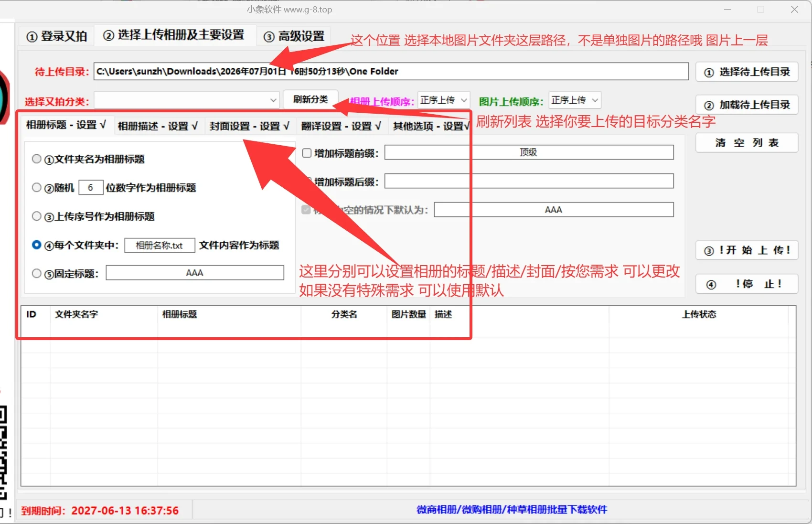
Task: Close the 小象软件 window
Action: point(794,10)
